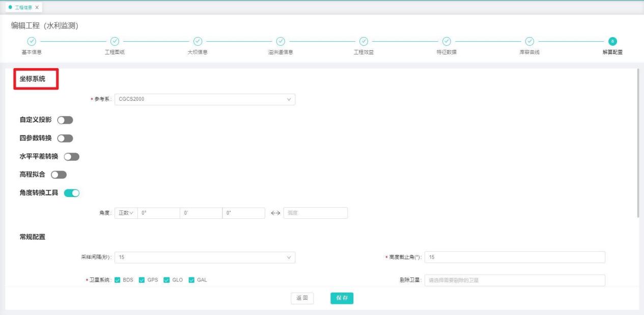Click the 弧度 input field
644x315 pixels.
[315, 213]
